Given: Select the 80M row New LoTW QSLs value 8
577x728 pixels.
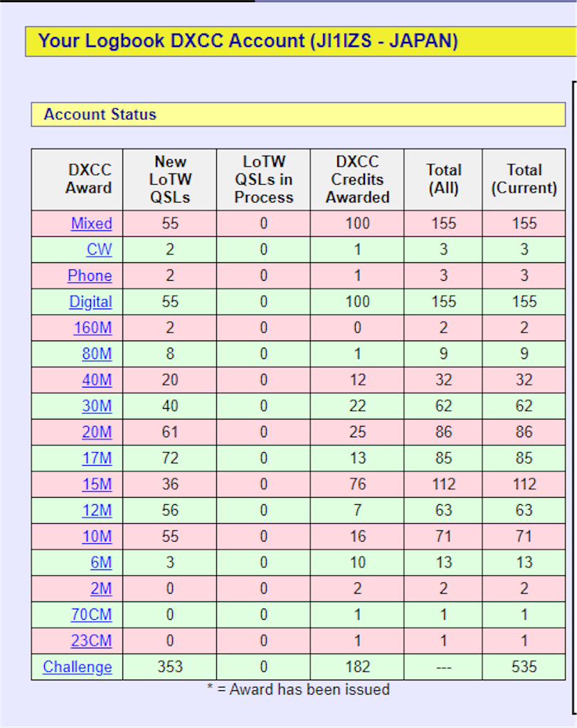Looking at the screenshot, I should click(170, 354).
